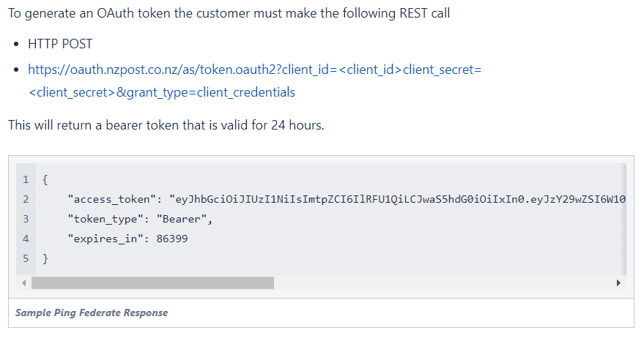
Task: Click the "expires_in" key in code
Action: (106, 239)
